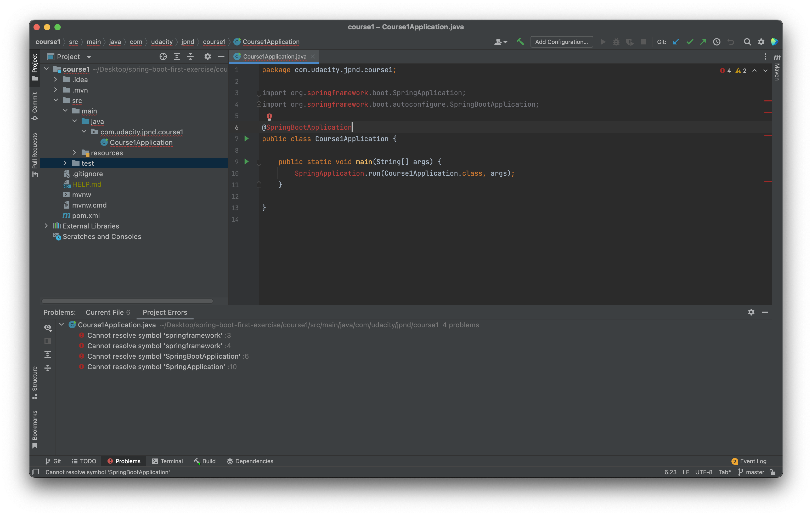This screenshot has height=516, width=812.
Task: Open Problems panel settings gear
Action: pos(751,312)
